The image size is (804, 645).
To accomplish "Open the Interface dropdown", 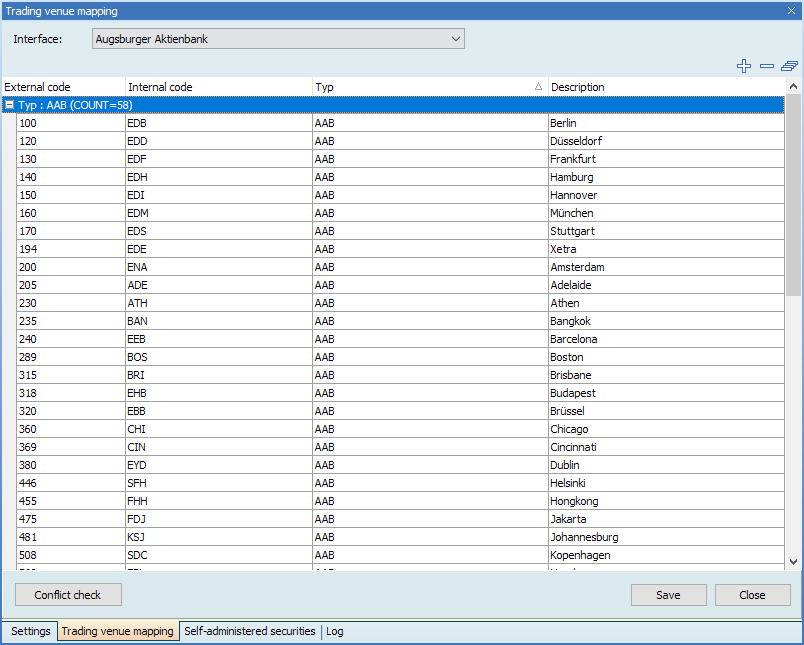I will point(456,39).
